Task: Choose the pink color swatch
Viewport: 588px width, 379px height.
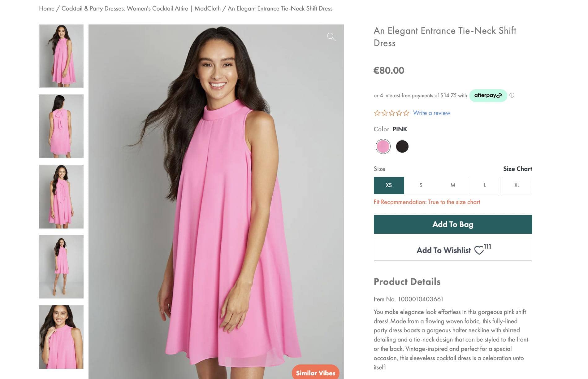Action: coord(383,146)
